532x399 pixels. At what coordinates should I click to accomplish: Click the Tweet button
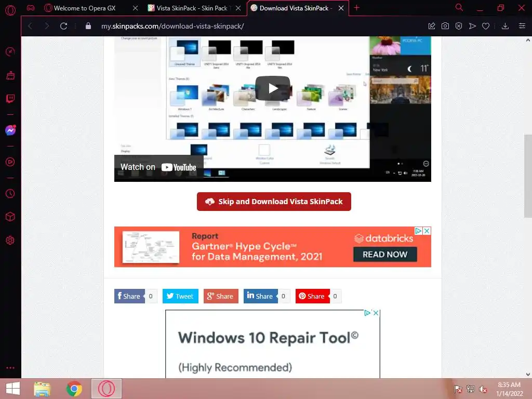pos(180,296)
